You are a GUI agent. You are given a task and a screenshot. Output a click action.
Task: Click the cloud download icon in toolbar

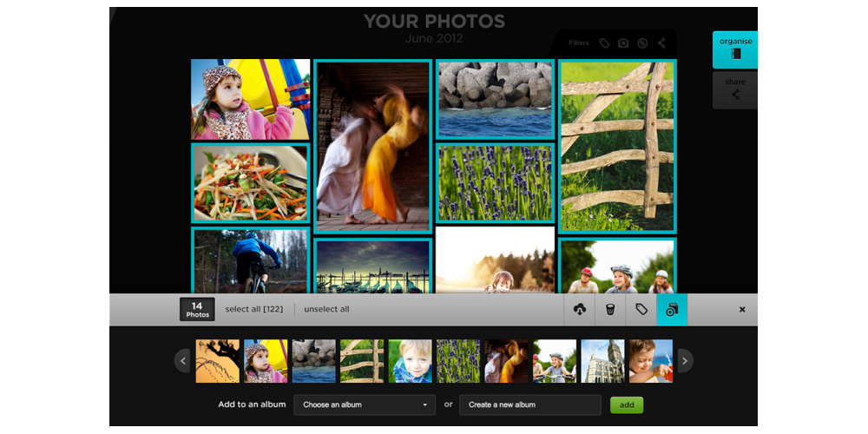pos(580,310)
